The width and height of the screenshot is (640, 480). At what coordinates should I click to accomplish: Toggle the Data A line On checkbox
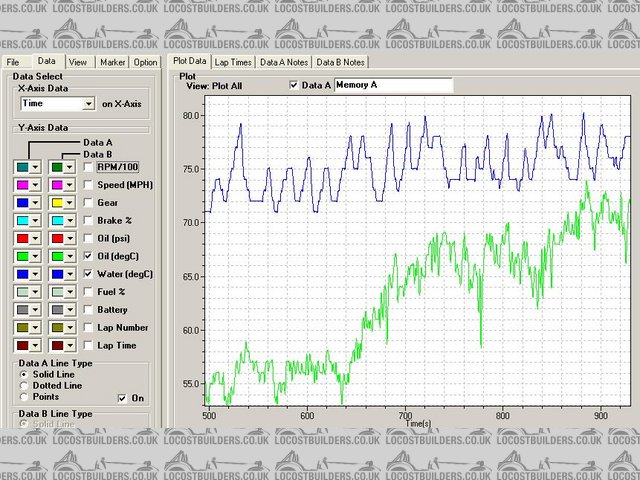[x=122, y=397]
